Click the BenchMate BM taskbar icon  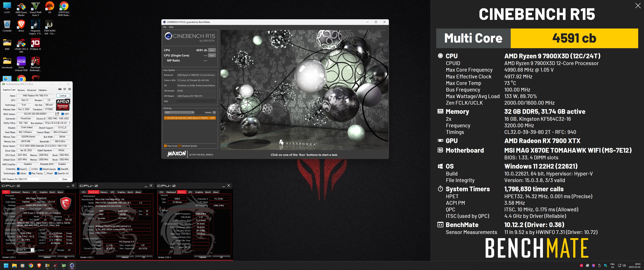(47, 265)
